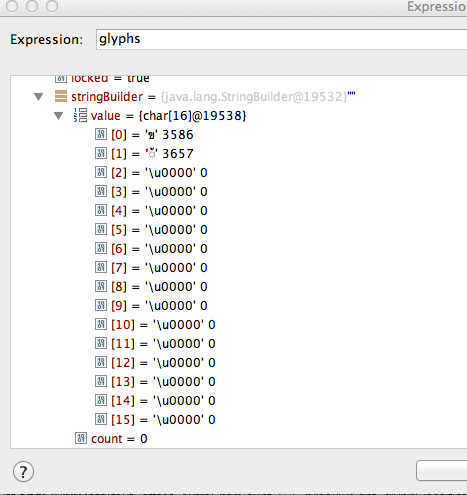
Task: Click the field icon of row [12]
Action: tap(101, 362)
